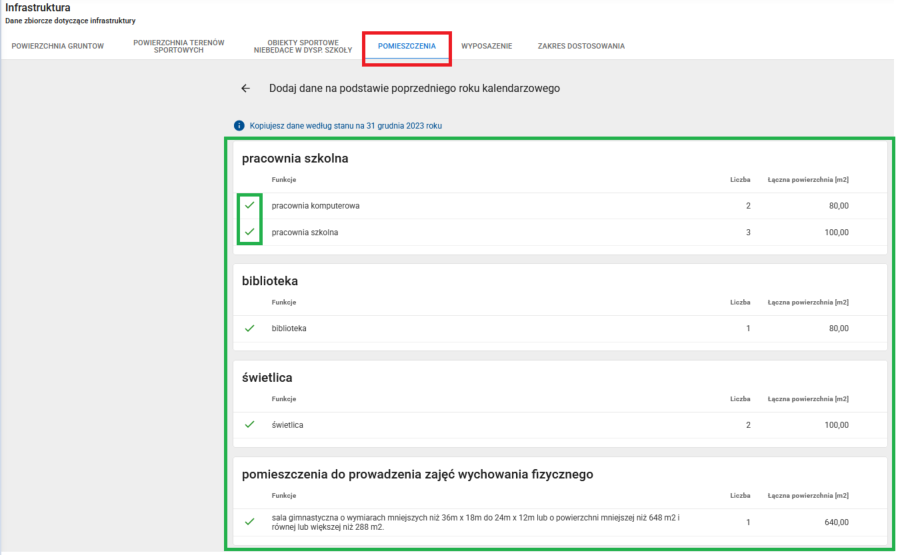Click the pracownia komputerowa function name
This screenshot has height=555, width=899.
(x=315, y=205)
